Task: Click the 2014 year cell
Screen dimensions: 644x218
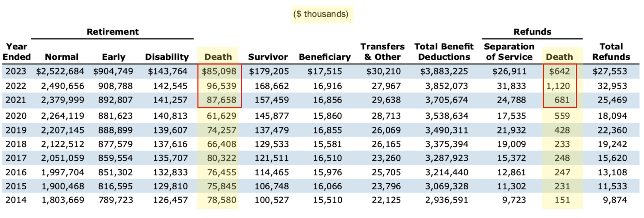Action: (x=16, y=200)
